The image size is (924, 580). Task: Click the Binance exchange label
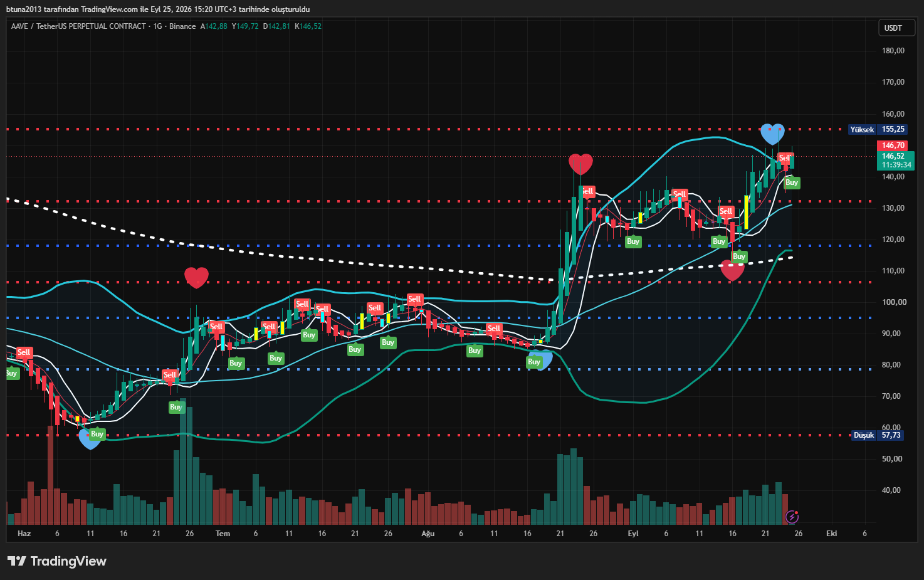point(182,26)
